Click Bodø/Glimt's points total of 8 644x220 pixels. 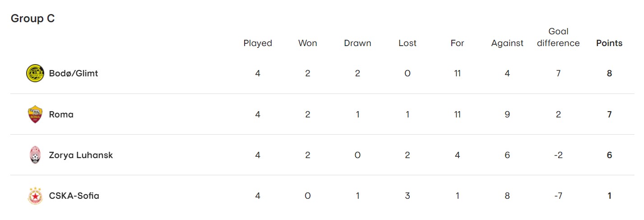pos(609,73)
